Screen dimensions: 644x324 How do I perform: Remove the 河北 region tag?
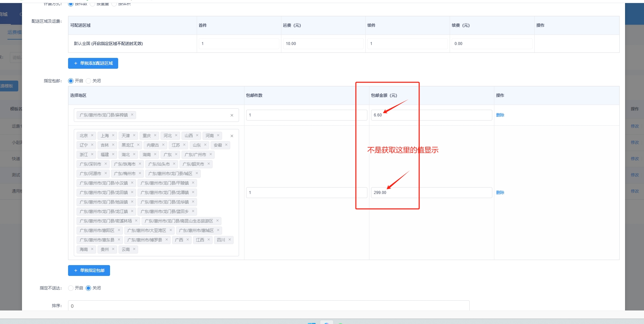point(176,135)
